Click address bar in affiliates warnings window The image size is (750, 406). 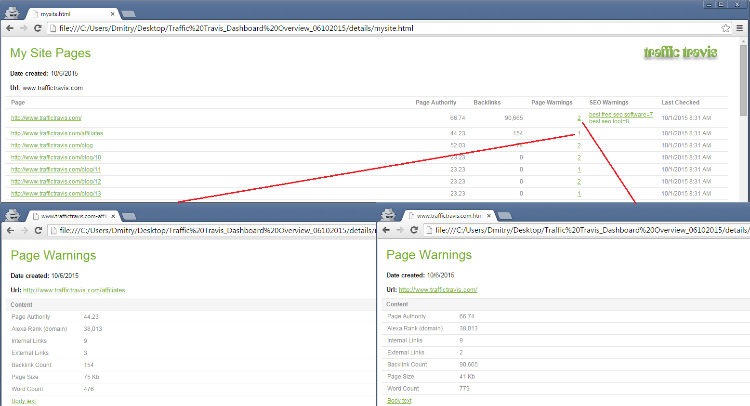click(x=212, y=230)
